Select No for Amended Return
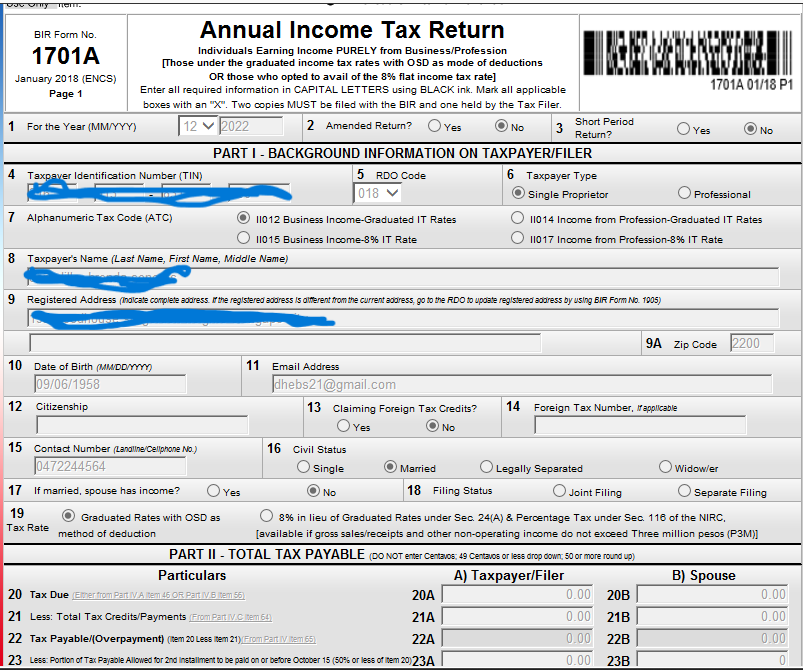 [501, 125]
